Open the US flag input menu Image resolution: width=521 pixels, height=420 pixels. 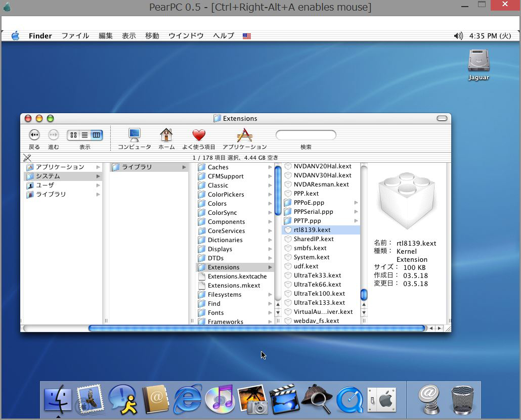tap(246, 36)
